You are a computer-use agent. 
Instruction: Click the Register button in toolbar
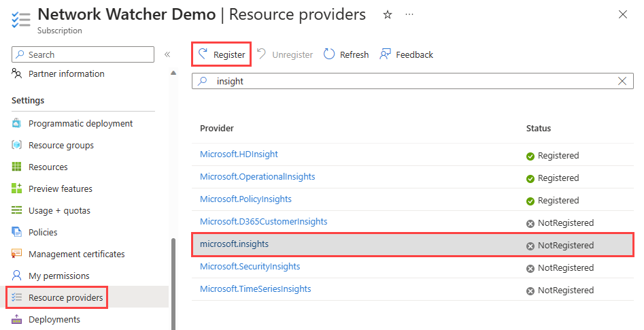(222, 54)
